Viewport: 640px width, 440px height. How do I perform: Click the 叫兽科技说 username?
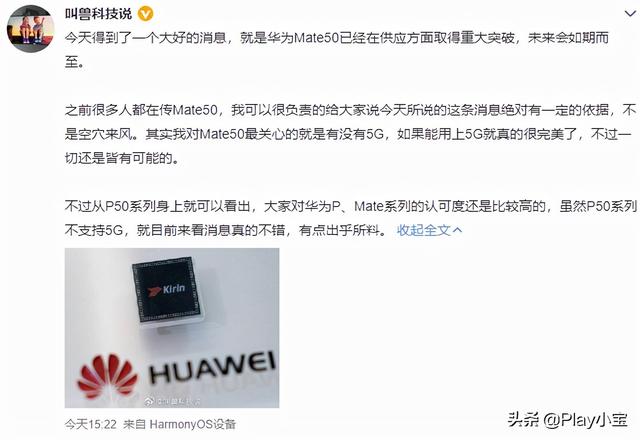(98, 14)
